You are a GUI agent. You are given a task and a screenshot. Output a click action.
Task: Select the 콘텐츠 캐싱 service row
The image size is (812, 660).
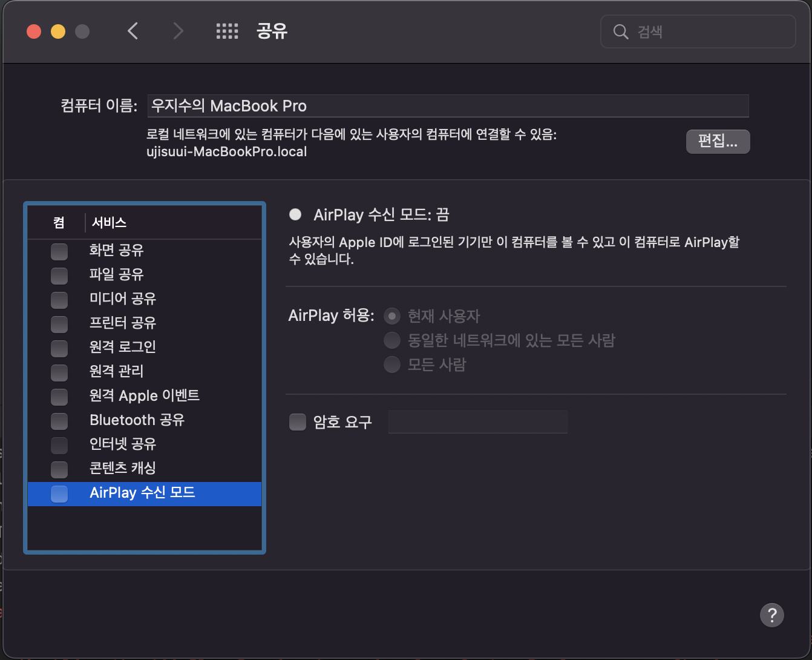pos(145,469)
